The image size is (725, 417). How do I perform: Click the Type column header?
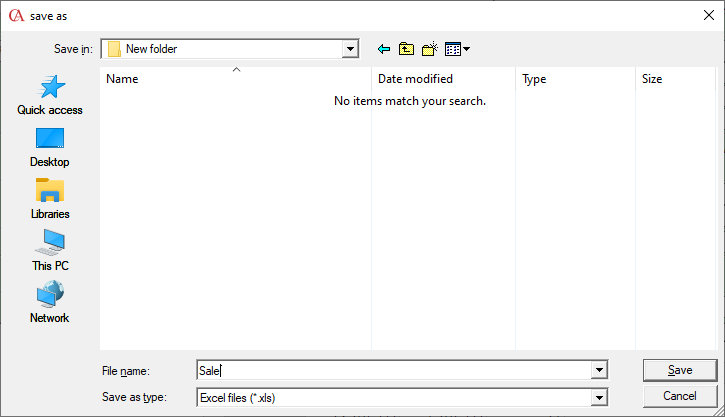click(x=575, y=79)
